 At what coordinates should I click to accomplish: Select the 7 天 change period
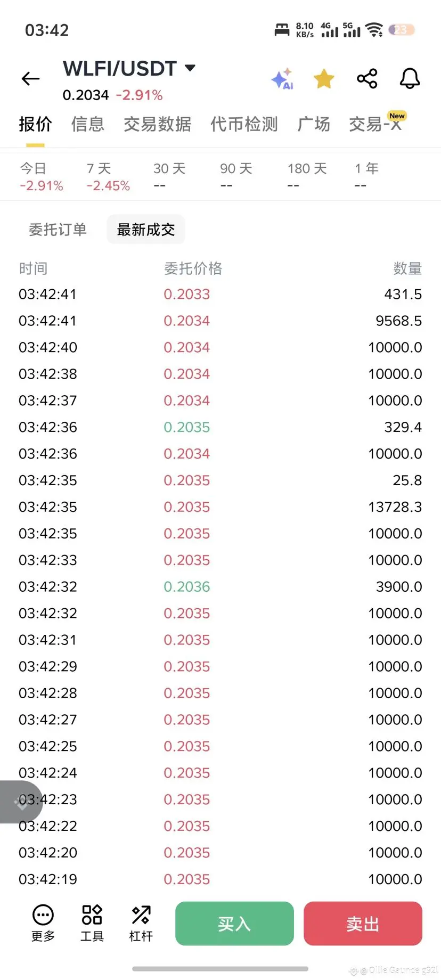click(108, 177)
